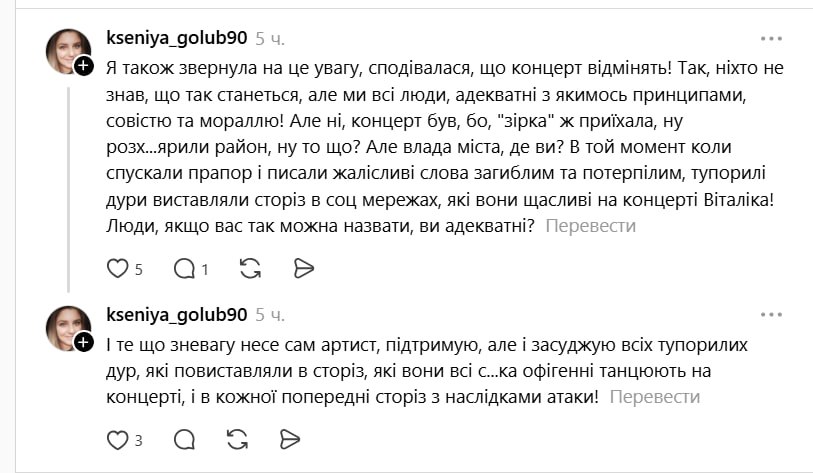Translate the first comment via Перевести
The image size is (813, 473).
[x=590, y=225]
